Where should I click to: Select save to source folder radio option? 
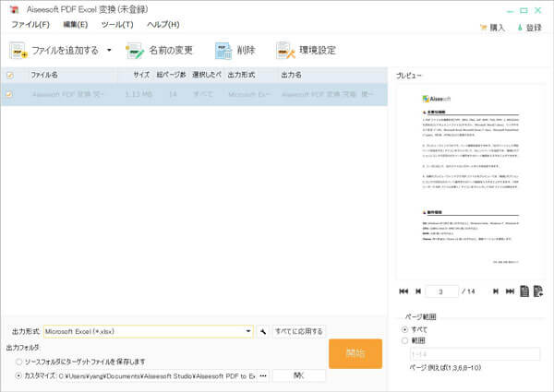(x=19, y=361)
